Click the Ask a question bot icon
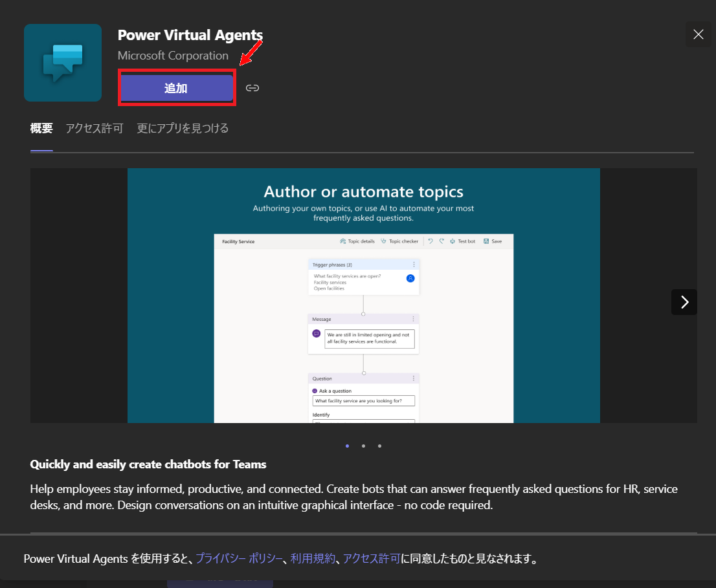Viewport: 716px width, 588px height. (314, 390)
